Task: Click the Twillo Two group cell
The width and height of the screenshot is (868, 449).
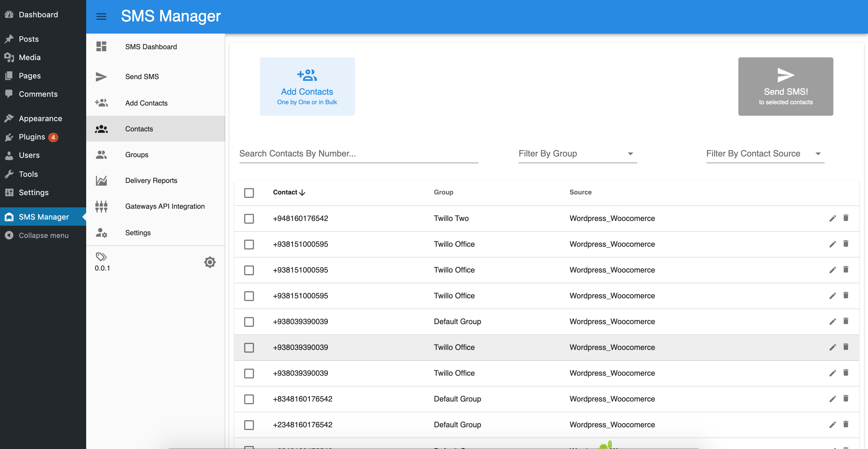Action: [x=451, y=218]
